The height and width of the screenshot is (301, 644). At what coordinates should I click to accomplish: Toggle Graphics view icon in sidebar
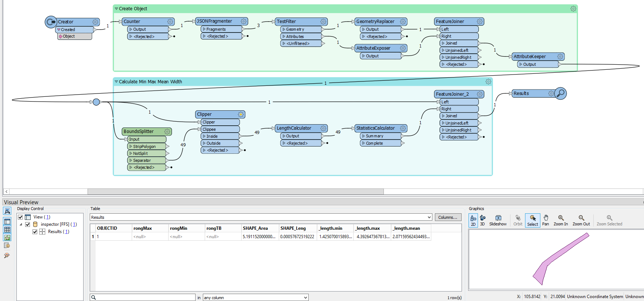[x=7, y=237]
